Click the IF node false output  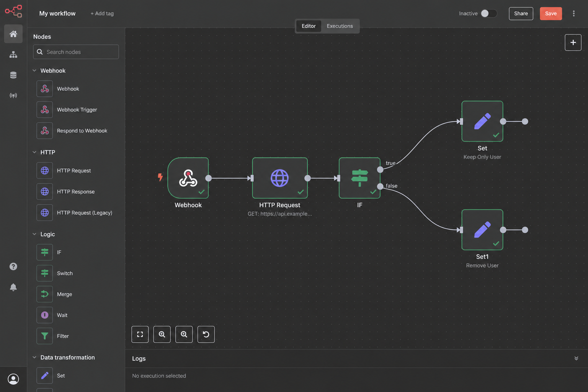380,186
